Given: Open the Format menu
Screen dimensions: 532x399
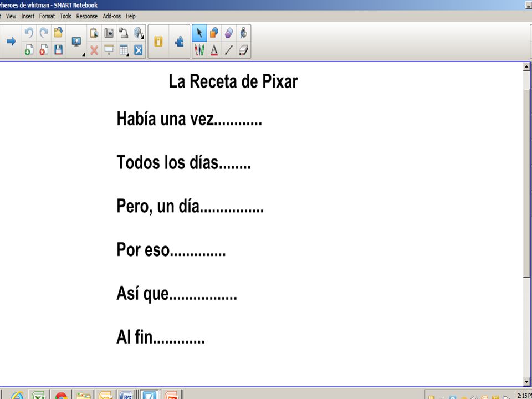Looking at the screenshot, I should [47, 16].
